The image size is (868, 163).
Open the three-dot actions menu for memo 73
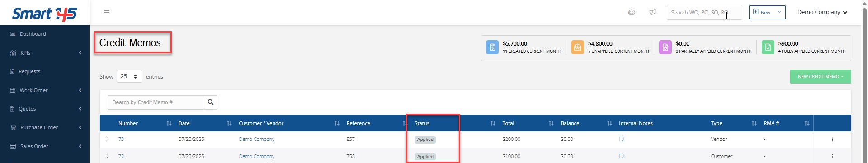tap(832, 140)
